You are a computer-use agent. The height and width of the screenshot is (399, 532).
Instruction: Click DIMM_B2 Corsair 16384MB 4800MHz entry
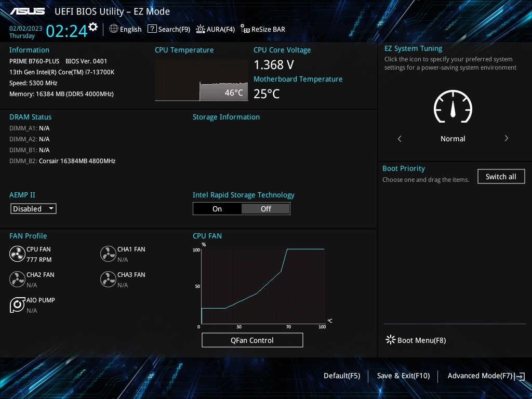point(62,161)
